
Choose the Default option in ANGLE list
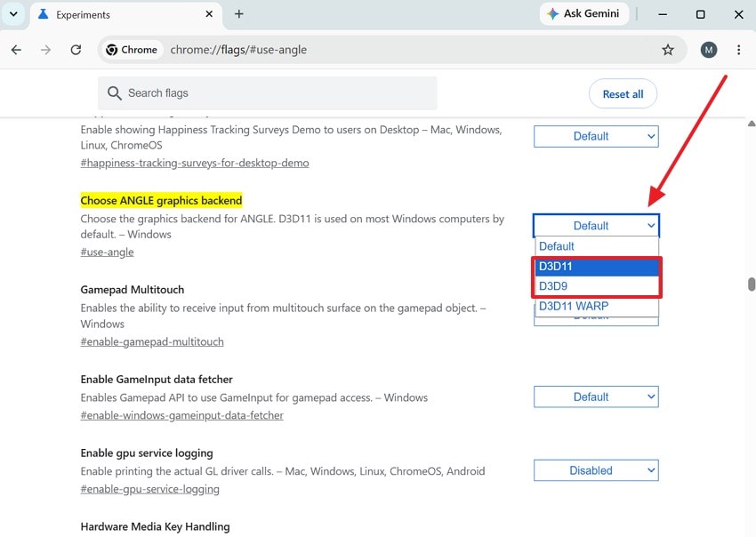[x=597, y=246]
